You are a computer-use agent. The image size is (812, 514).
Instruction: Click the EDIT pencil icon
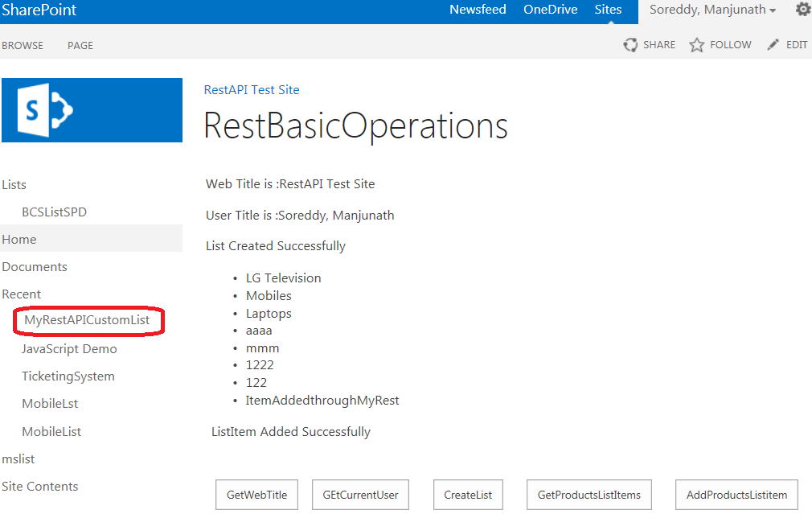pos(772,44)
